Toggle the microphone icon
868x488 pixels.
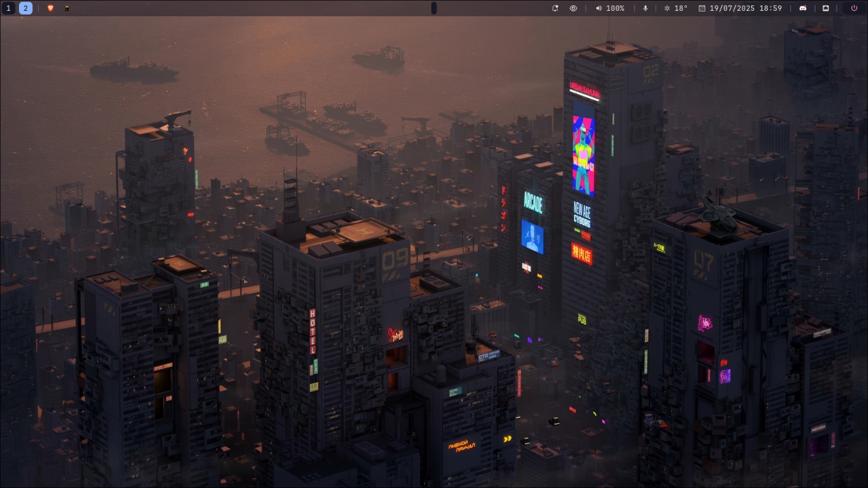click(x=645, y=8)
